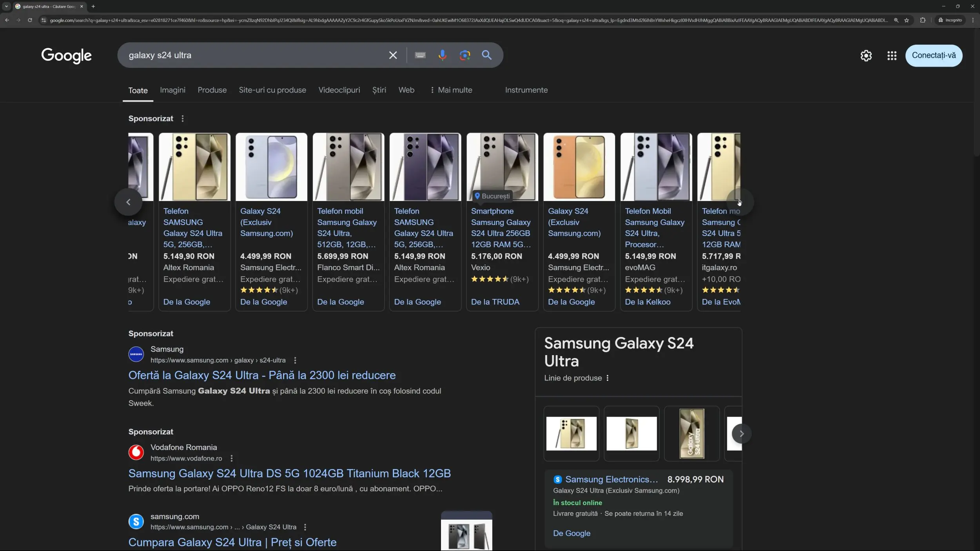
Task: Open Cumpara Galaxy S24 Ultra result
Action: point(232,542)
